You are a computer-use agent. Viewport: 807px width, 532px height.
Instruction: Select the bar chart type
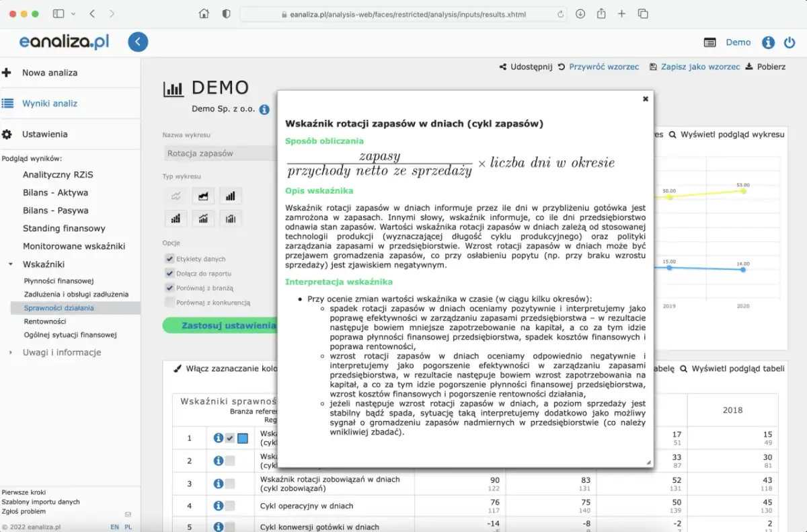(231, 195)
